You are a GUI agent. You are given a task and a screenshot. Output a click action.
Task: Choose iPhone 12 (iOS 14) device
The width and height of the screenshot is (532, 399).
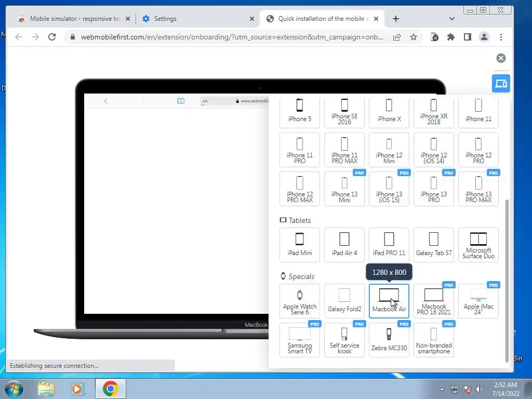tap(434, 150)
